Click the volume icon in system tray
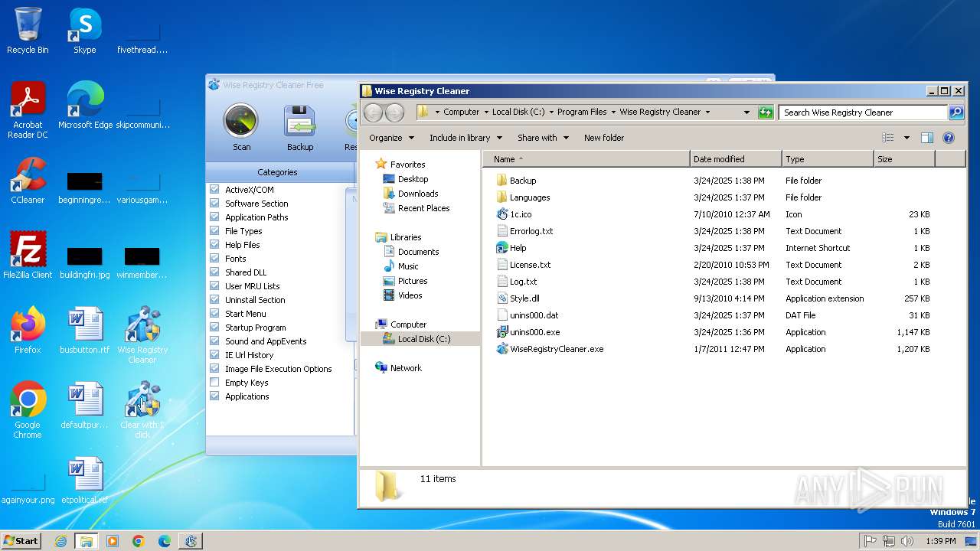980x551 pixels. [907, 541]
